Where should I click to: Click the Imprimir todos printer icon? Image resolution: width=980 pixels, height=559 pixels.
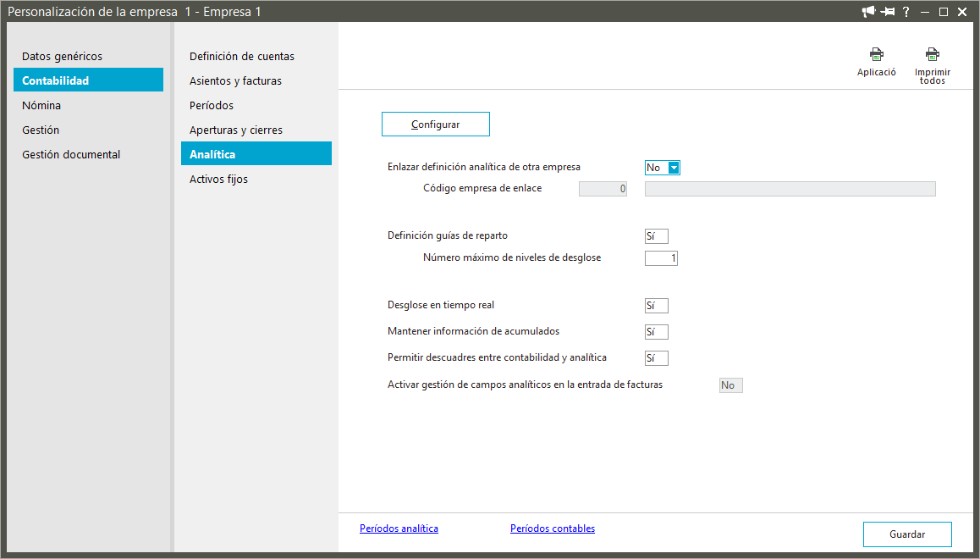click(x=932, y=55)
